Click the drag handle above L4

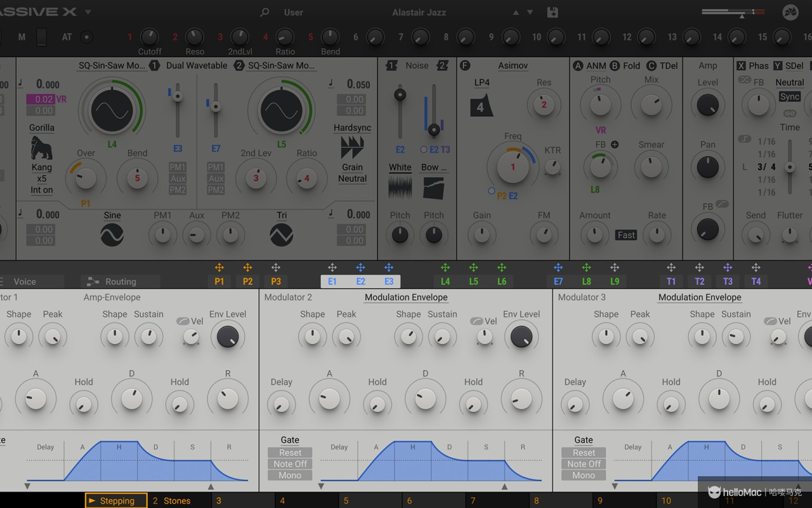445,267
